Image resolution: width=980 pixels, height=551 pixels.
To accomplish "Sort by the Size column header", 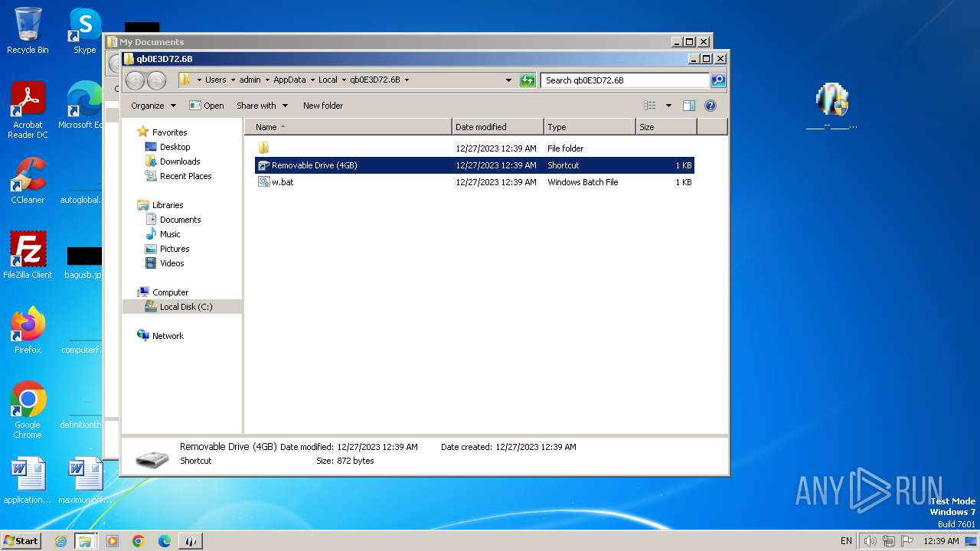I will click(666, 127).
